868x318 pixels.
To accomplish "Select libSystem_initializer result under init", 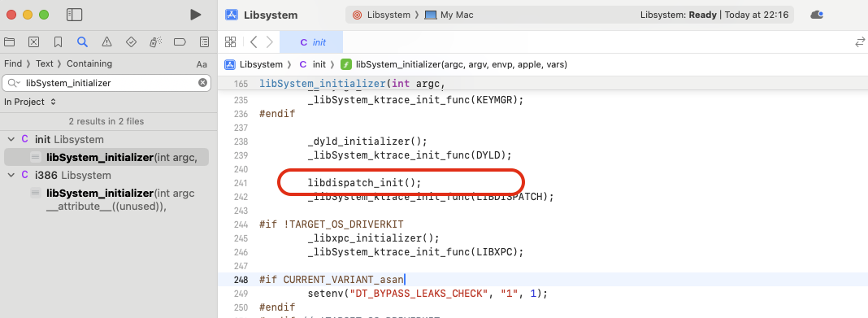I will tap(106, 157).
